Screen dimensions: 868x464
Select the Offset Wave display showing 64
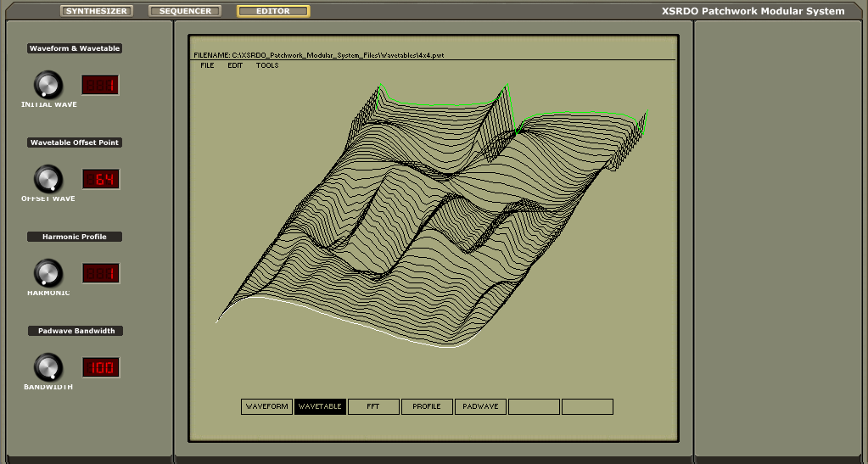(100, 179)
